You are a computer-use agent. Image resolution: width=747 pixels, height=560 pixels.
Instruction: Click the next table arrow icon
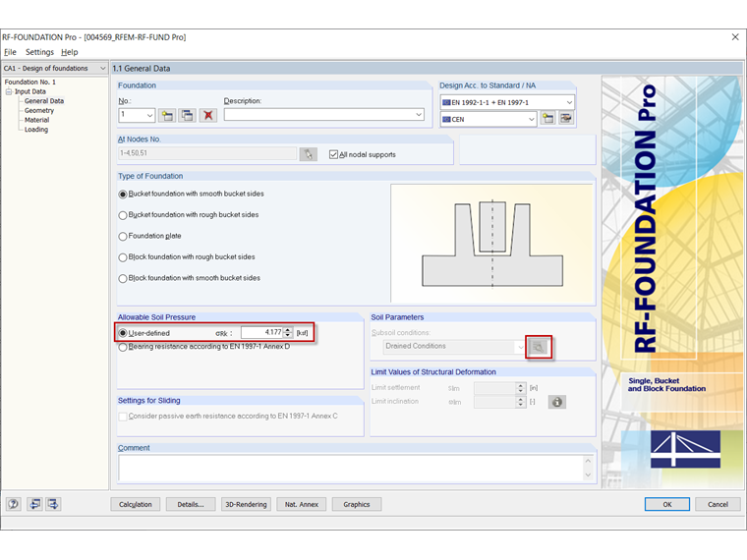pos(53,504)
